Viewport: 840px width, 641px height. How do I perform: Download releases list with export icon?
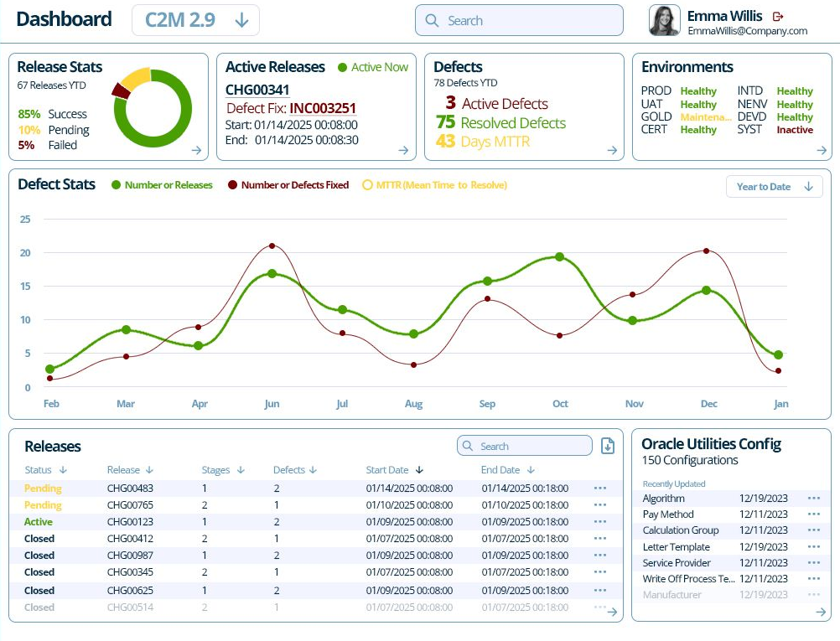pos(608,446)
